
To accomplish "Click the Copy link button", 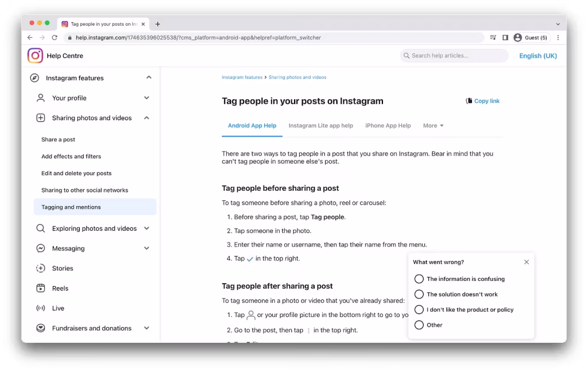I will [482, 101].
